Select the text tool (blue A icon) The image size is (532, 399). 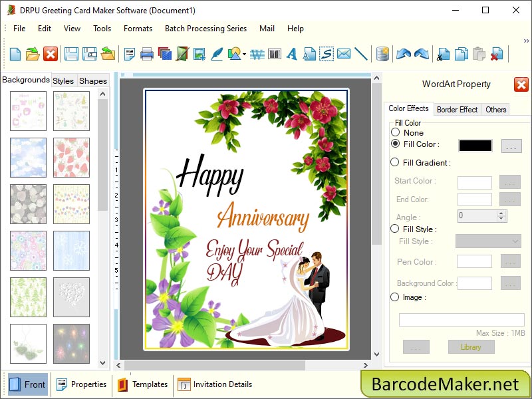click(293, 54)
